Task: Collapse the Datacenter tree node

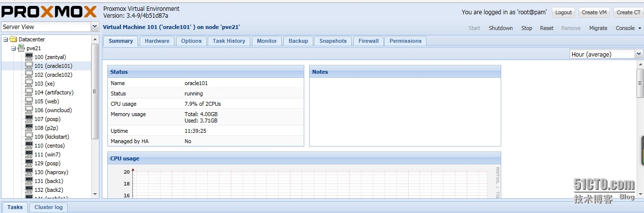Action: coord(5,39)
